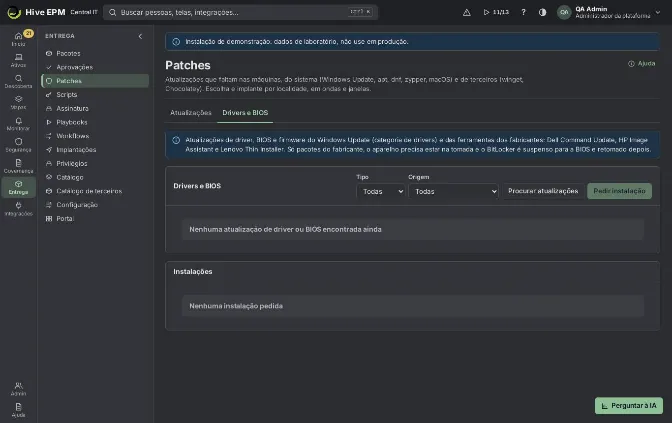Open the Monitorar bell icon
This screenshot has height=423, width=672.
(x=18, y=123)
